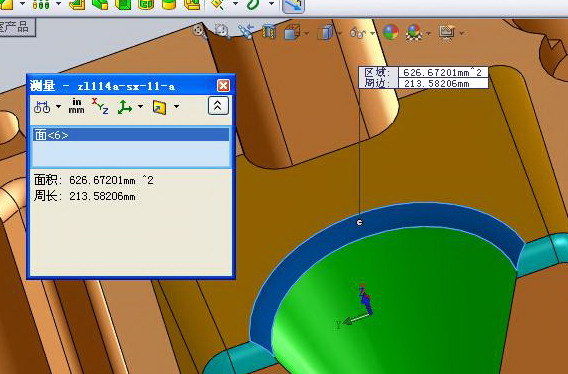This screenshot has width=568, height=374.
Task: Click the Hide/Show Items glasses icon
Action: click(x=358, y=33)
